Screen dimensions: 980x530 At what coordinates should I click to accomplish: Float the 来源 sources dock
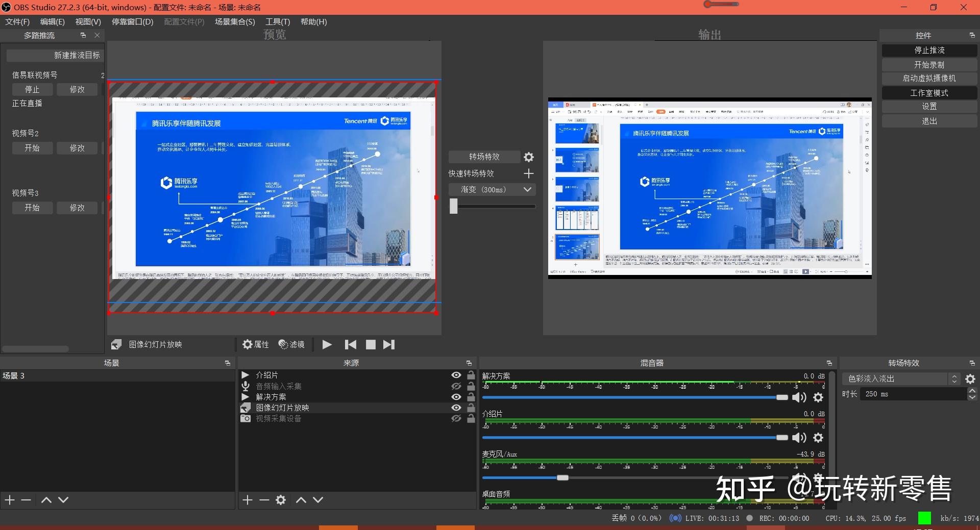(469, 363)
